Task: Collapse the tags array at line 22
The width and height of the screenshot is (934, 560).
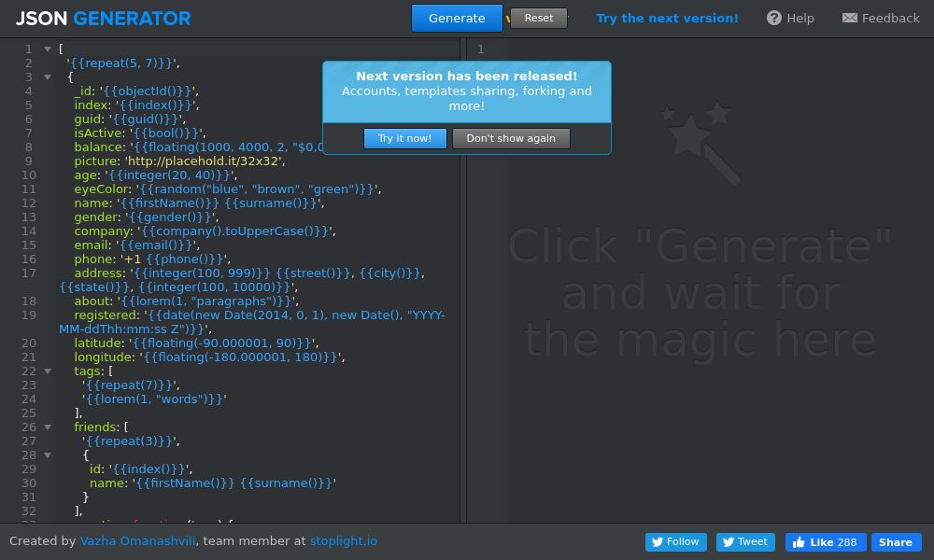Action: (x=48, y=371)
